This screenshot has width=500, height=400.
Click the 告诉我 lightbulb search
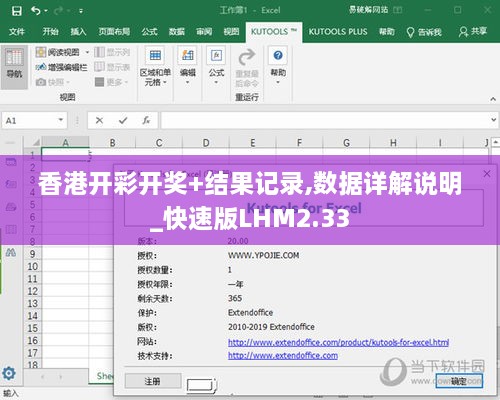coord(424,32)
